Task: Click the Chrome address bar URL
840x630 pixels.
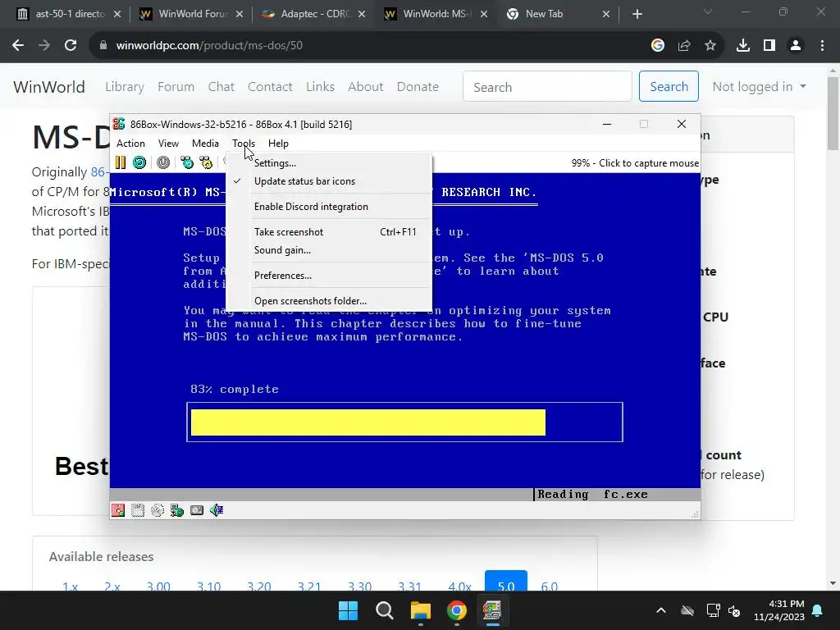Action: (209, 46)
